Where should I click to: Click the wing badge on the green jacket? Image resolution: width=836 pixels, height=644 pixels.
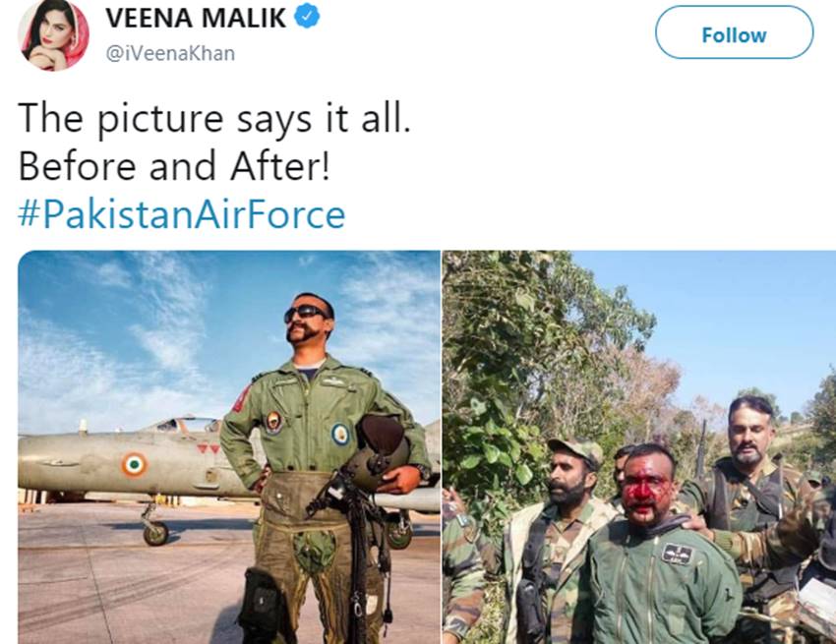[x=677, y=555]
